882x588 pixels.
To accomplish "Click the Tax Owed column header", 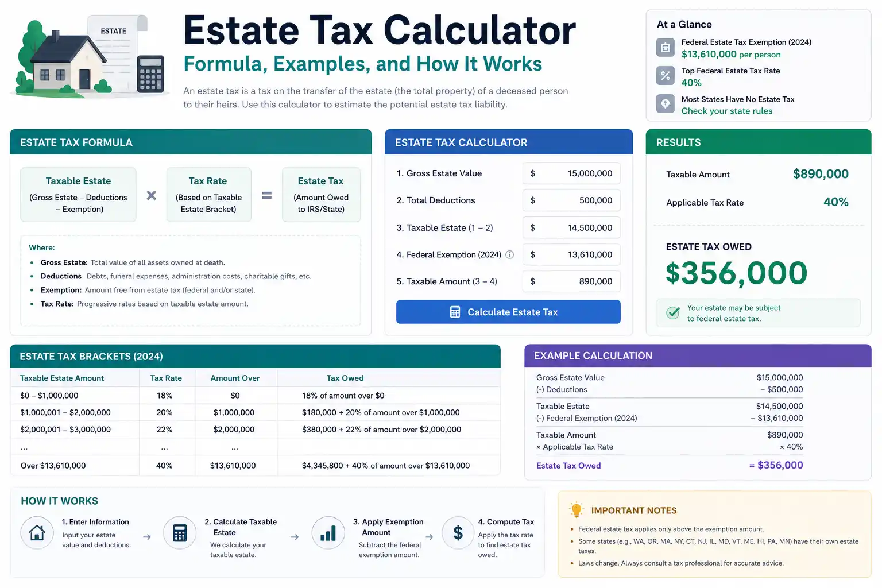I will pos(345,378).
